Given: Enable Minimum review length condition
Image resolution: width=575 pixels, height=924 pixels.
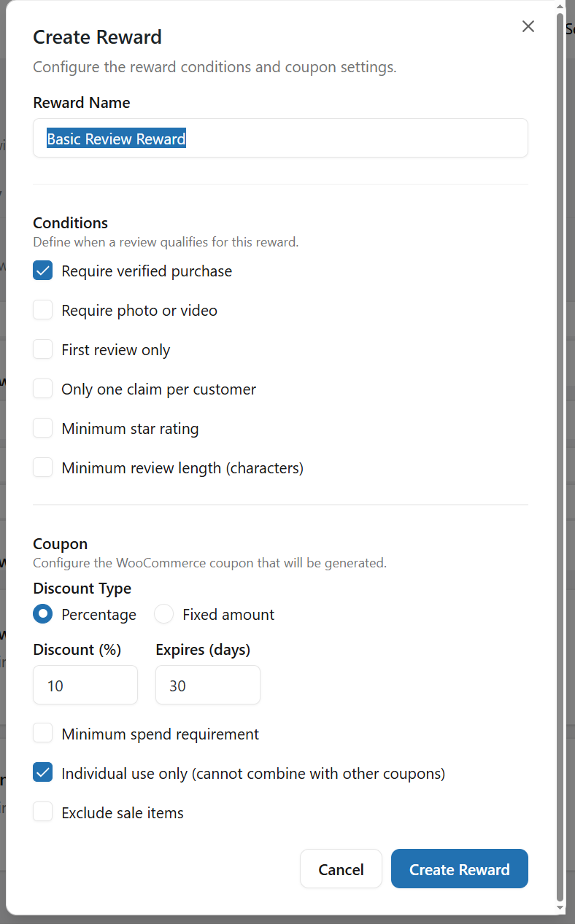Looking at the screenshot, I should pyautogui.click(x=43, y=468).
